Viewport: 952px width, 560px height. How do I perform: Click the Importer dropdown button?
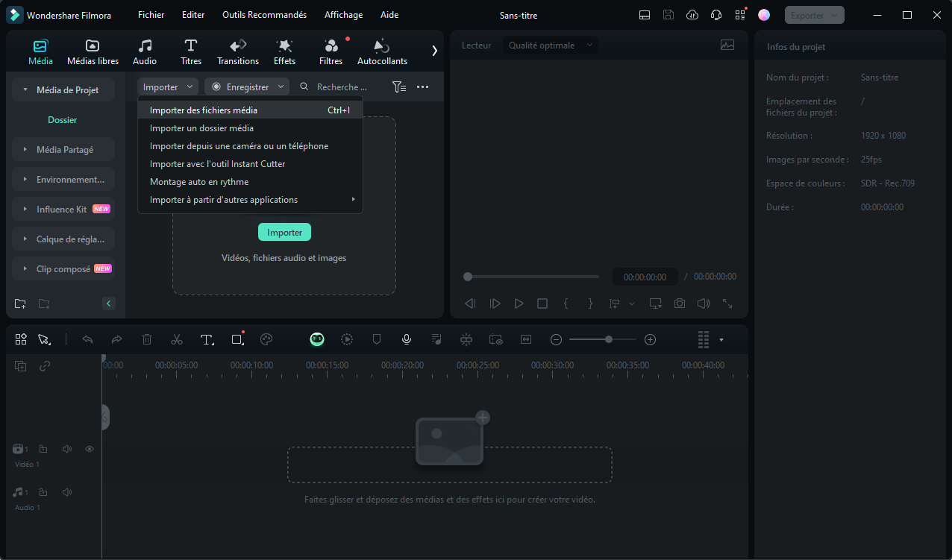tap(168, 87)
